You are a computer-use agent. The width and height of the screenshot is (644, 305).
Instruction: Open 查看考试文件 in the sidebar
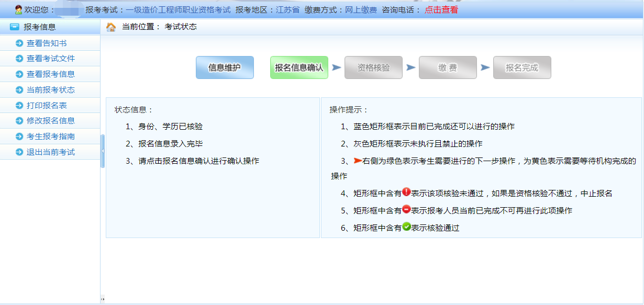pyautogui.click(x=51, y=59)
